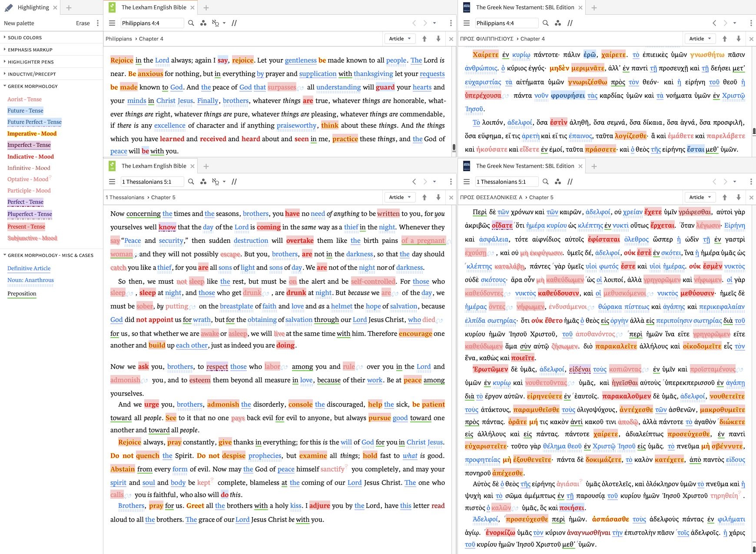This screenshot has width=756, height=554.
Task: Expand Highlighter Pens palette
Action: click(31, 62)
